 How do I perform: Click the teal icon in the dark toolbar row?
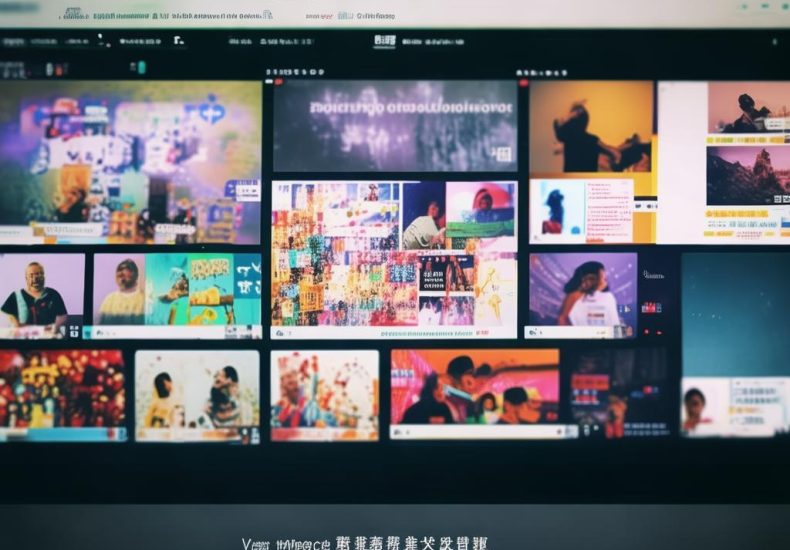point(142,67)
